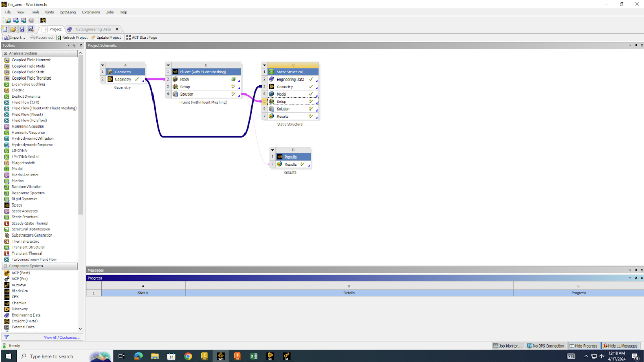The width and height of the screenshot is (644, 362).
Task: Select Fluent (with Fluent Meshing) header cell
Action: pos(206,72)
